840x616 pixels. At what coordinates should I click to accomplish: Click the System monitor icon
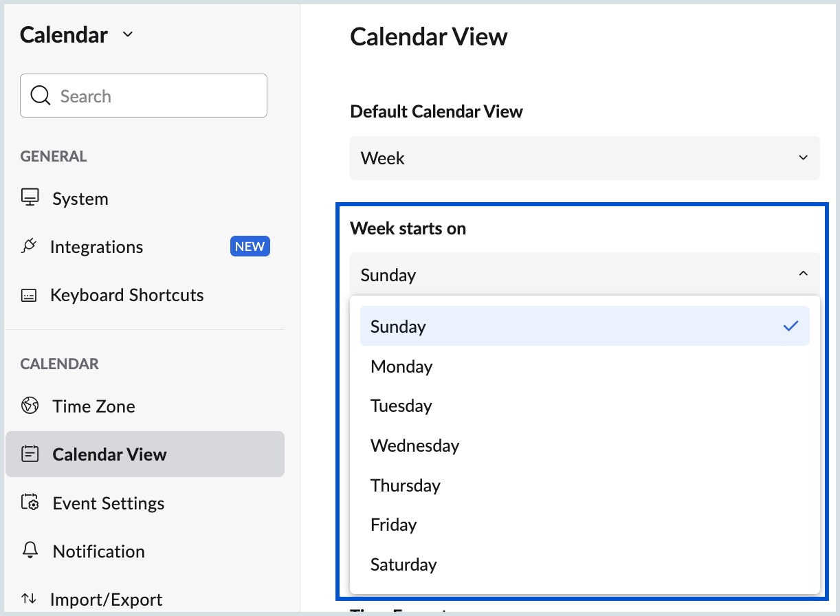click(30, 198)
